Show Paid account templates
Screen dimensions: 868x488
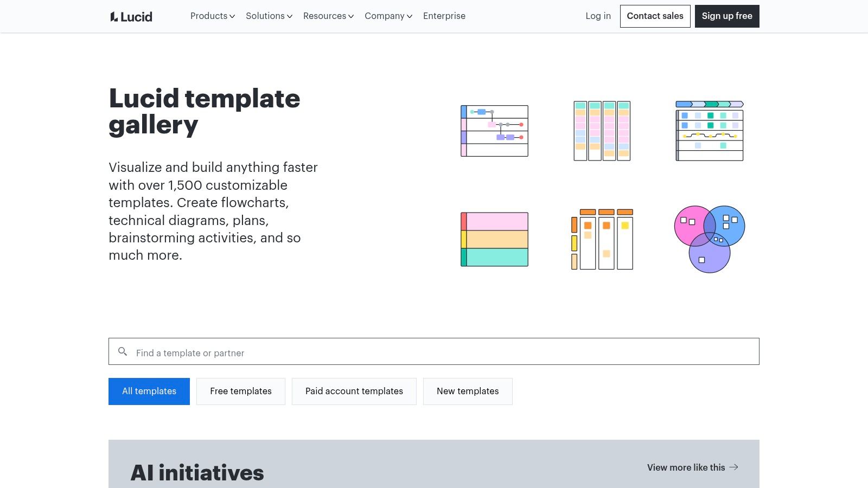point(354,391)
